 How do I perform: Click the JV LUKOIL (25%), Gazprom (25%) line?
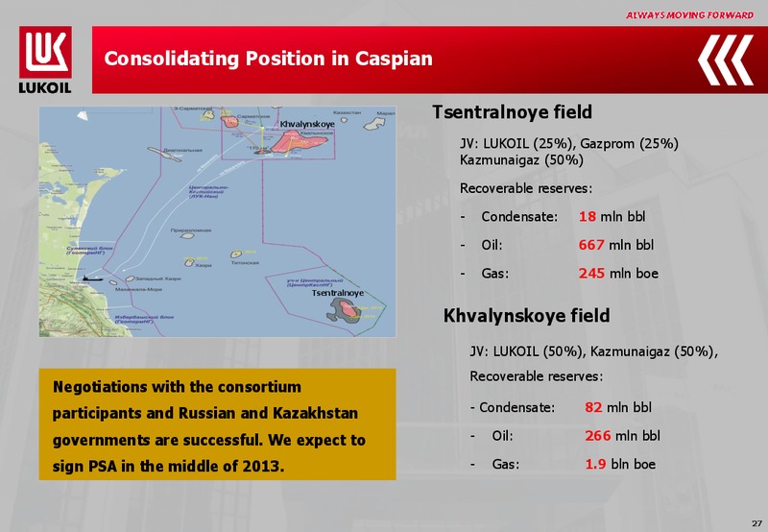(569, 143)
